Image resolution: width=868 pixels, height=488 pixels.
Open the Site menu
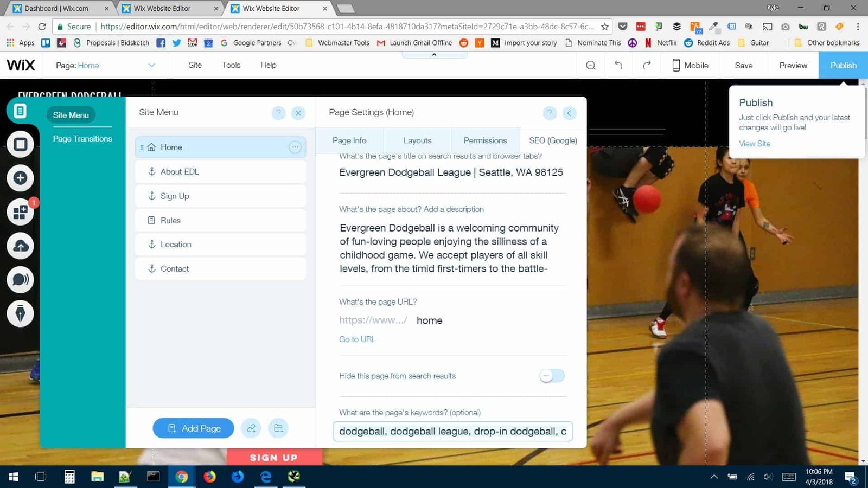(195, 65)
